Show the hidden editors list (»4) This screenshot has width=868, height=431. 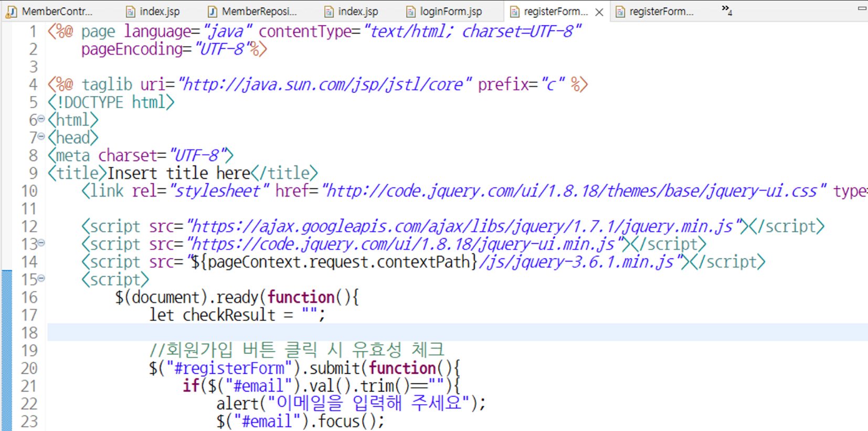point(727,9)
